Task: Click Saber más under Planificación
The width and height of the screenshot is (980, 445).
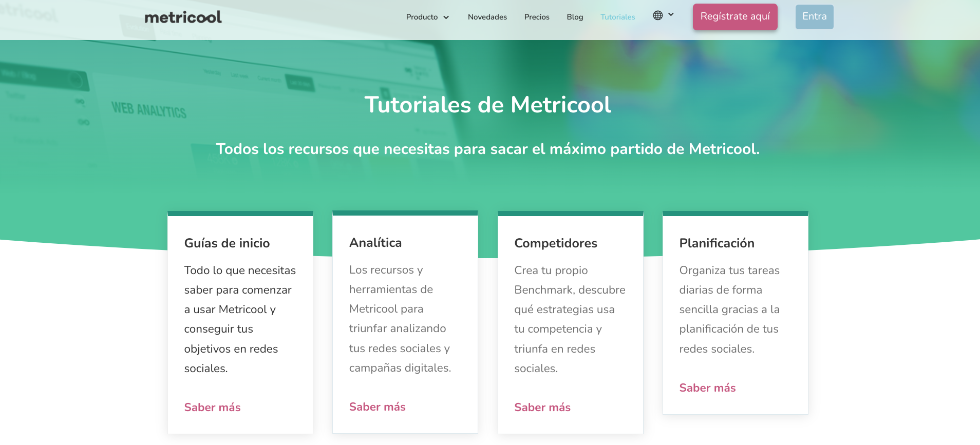Action: click(707, 388)
